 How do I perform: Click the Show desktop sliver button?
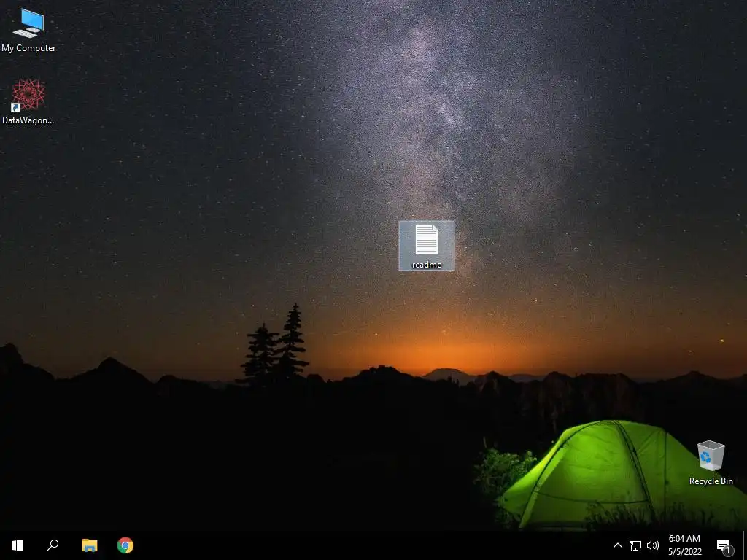pyautogui.click(x=744, y=545)
